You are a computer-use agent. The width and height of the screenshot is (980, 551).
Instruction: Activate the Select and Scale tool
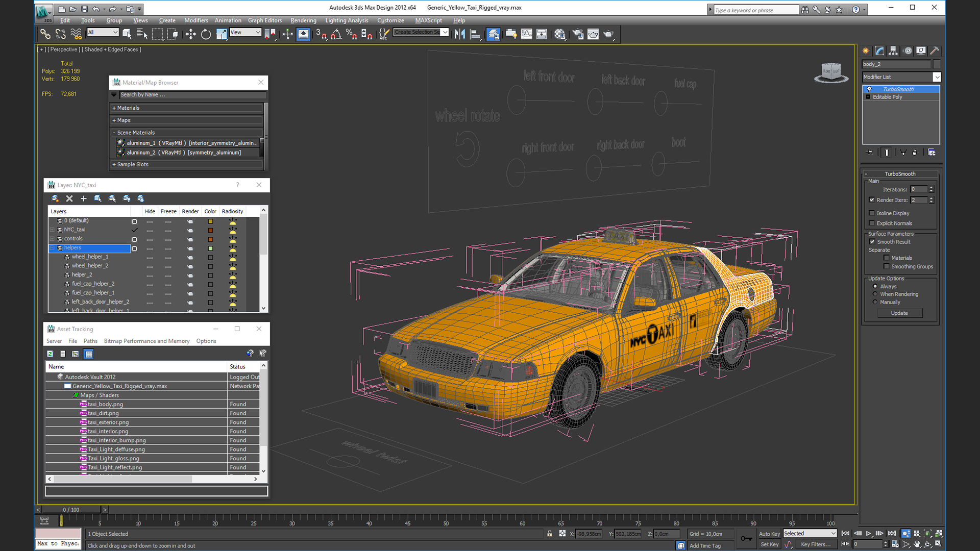(221, 34)
